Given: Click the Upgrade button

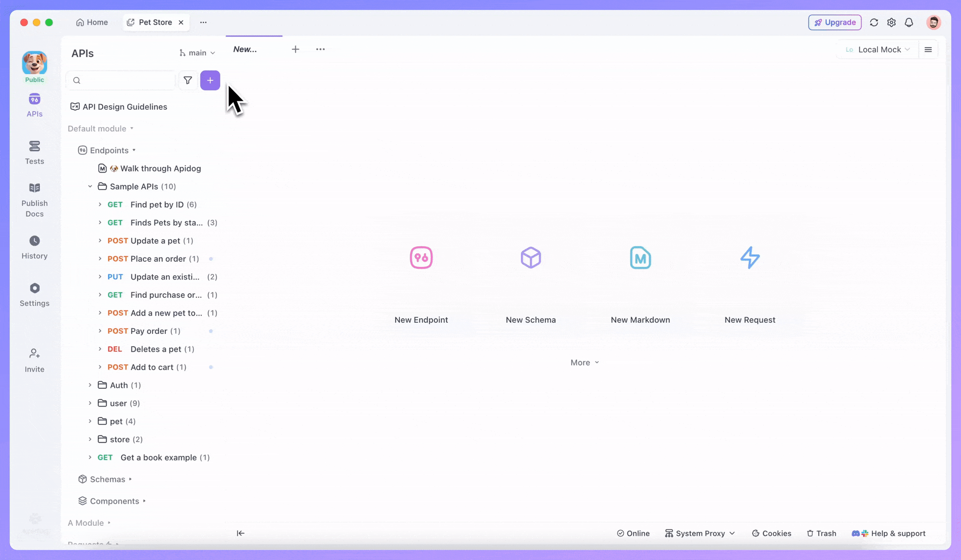Looking at the screenshot, I should point(835,22).
